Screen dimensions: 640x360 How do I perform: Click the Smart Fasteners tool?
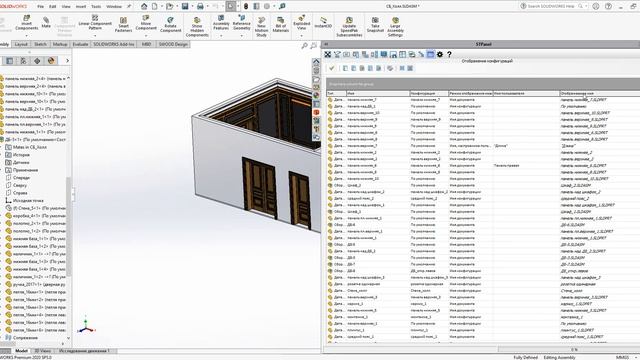[x=123, y=24]
